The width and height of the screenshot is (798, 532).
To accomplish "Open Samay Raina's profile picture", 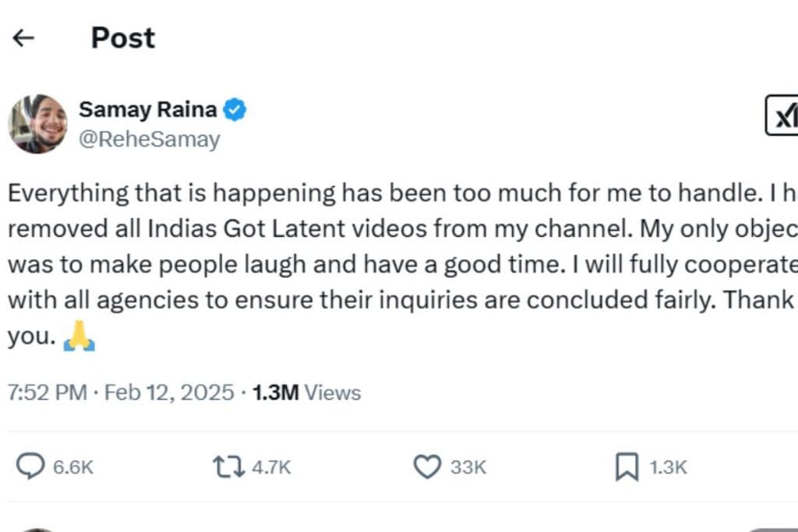I will click(37, 123).
